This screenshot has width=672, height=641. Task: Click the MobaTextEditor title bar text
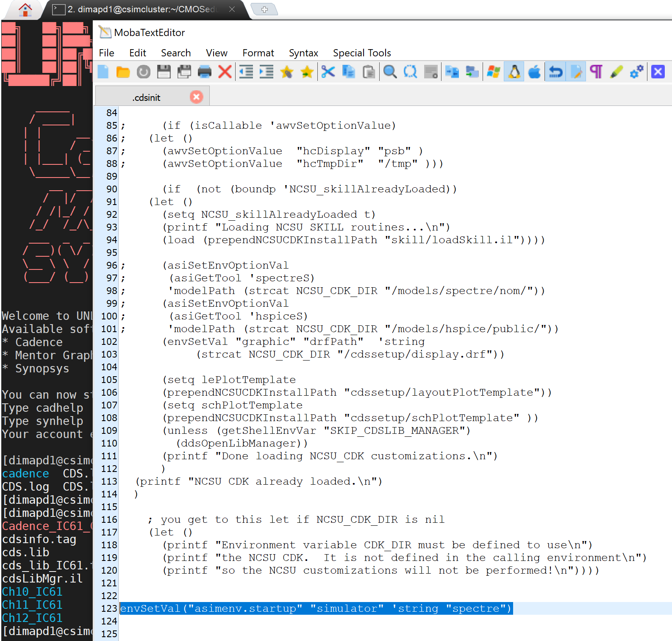[150, 33]
